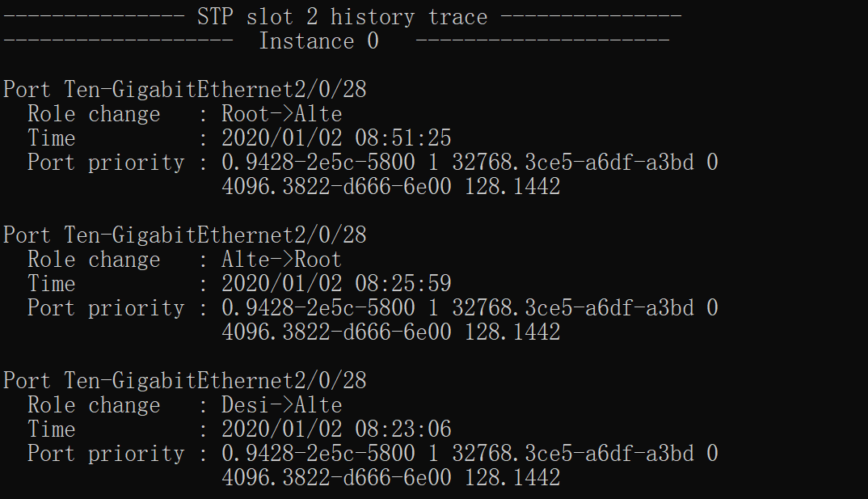Click "Port priority" label in the Desi->Alte entry
Image resolution: width=868 pixels, height=499 pixels.
pos(106,454)
